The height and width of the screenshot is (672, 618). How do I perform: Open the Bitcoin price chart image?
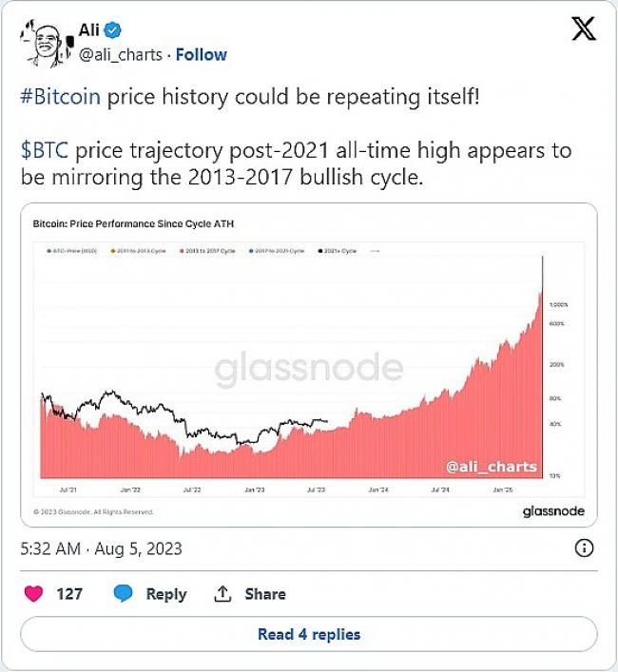pyautogui.click(x=309, y=365)
